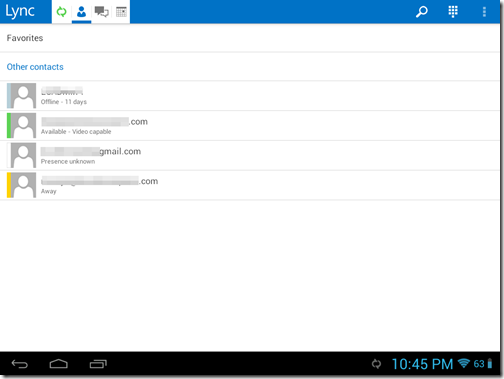
Task: Open the gmail.com contact
Action: tap(249, 155)
